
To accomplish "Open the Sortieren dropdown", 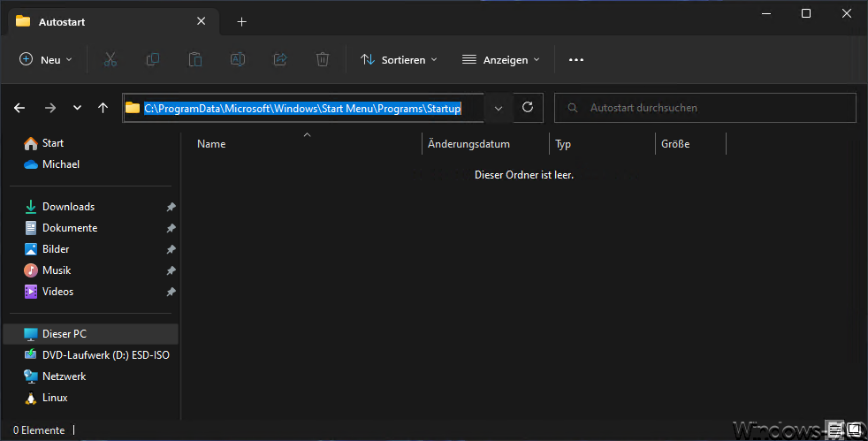I will 399,60.
